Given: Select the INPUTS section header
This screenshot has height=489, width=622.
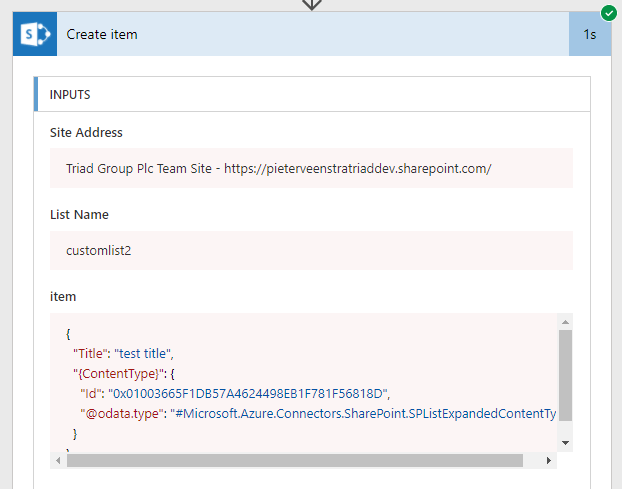Looking at the screenshot, I should (312, 94).
